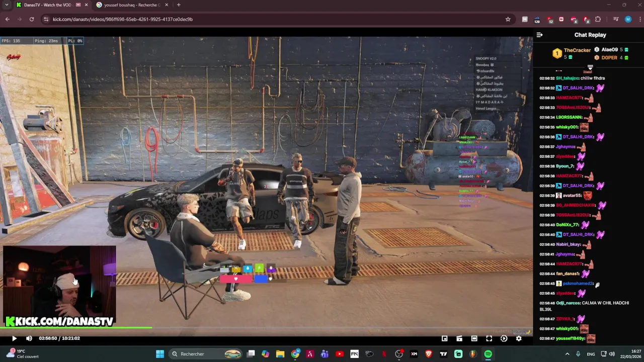Click username Byoun_7 in chat

[565, 166]
